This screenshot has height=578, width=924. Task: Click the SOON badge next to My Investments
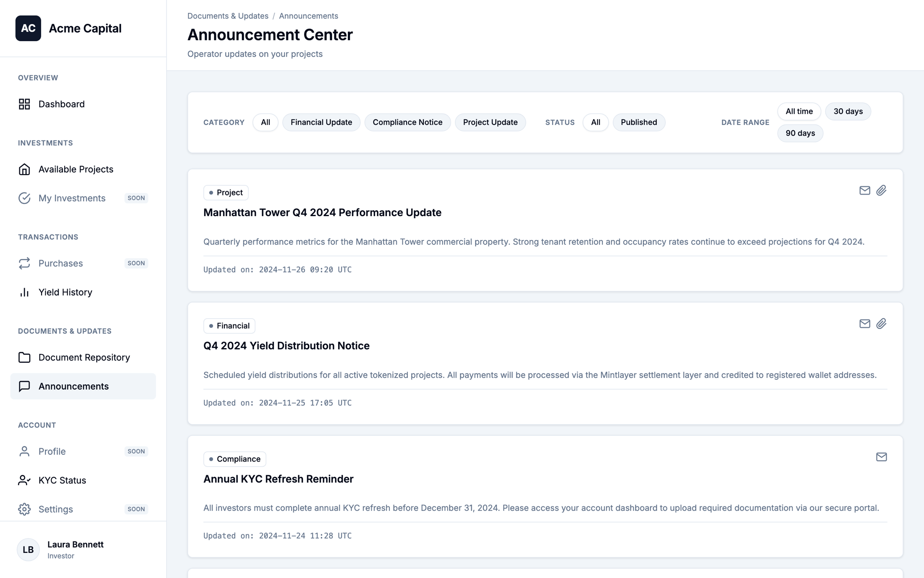point(136,198)
